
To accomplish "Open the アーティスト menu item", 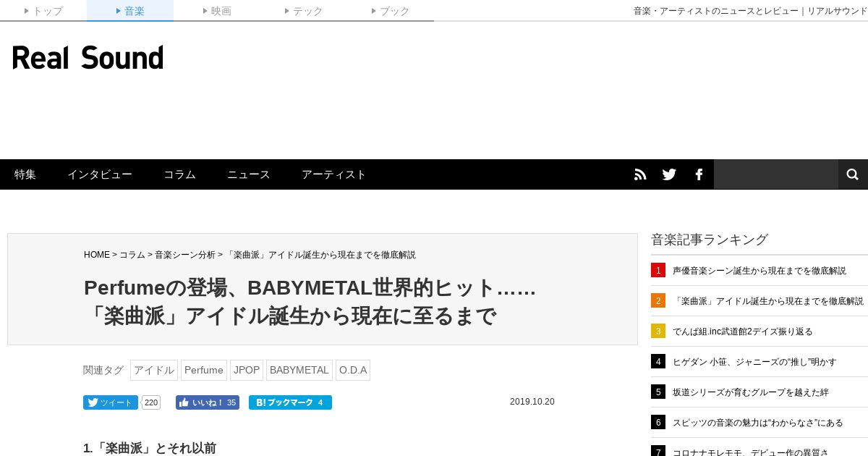I will 334,174.
